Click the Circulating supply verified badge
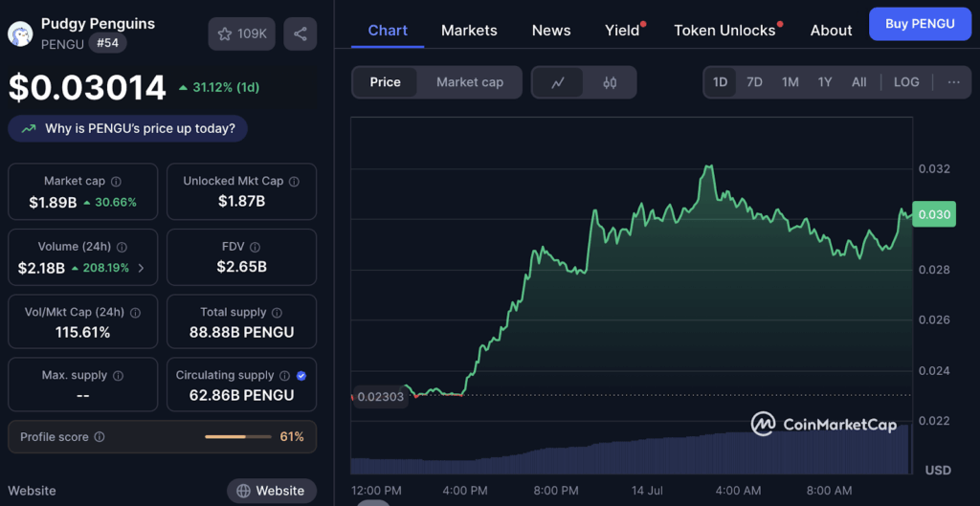Screen dimensions: 980x506 pyautogui.click(x=301, y=376)
